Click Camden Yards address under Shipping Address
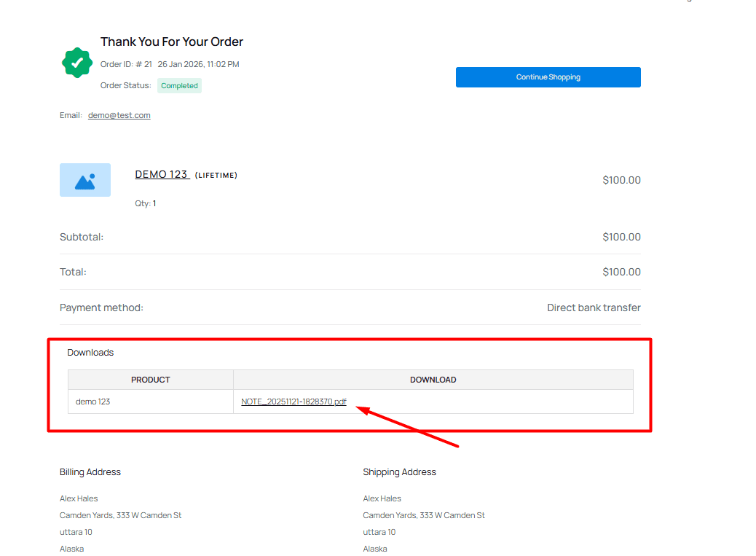Viewport: 756px width, 556px height. (423, 515)
